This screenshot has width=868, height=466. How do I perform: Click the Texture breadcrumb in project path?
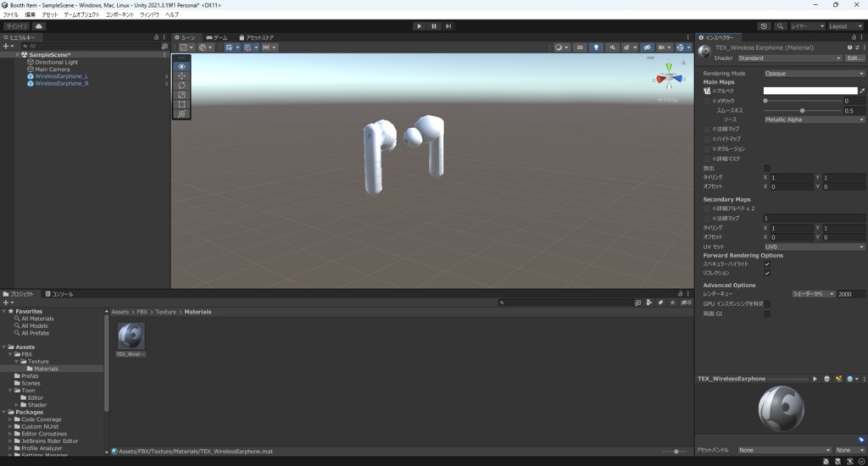point(165,312)
